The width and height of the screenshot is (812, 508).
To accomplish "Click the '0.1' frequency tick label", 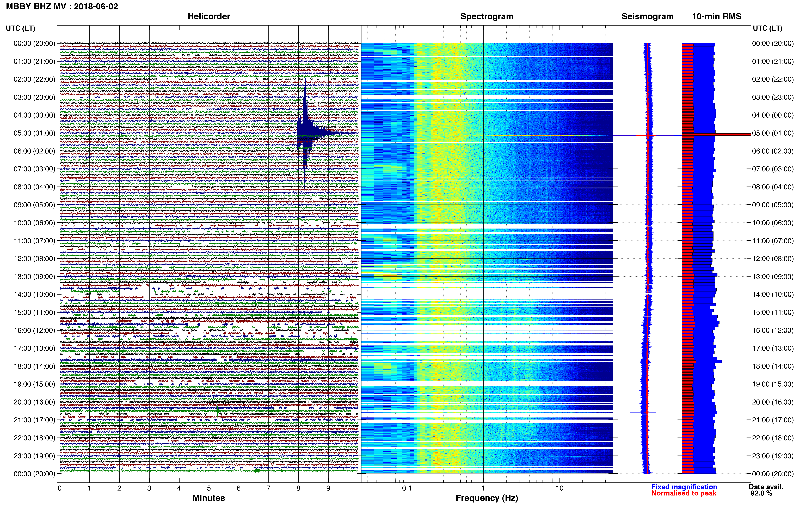I will pyautogui.click(x=407, y=488).
